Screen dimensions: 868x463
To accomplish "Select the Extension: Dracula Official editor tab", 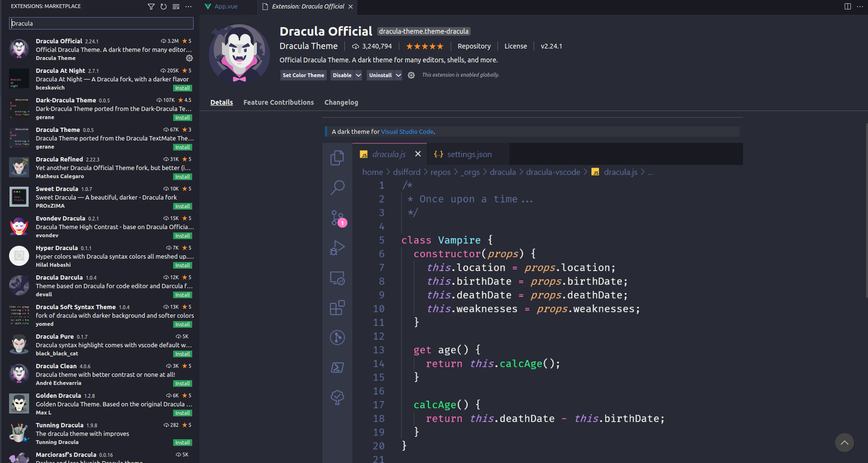I will pos(308,7).
